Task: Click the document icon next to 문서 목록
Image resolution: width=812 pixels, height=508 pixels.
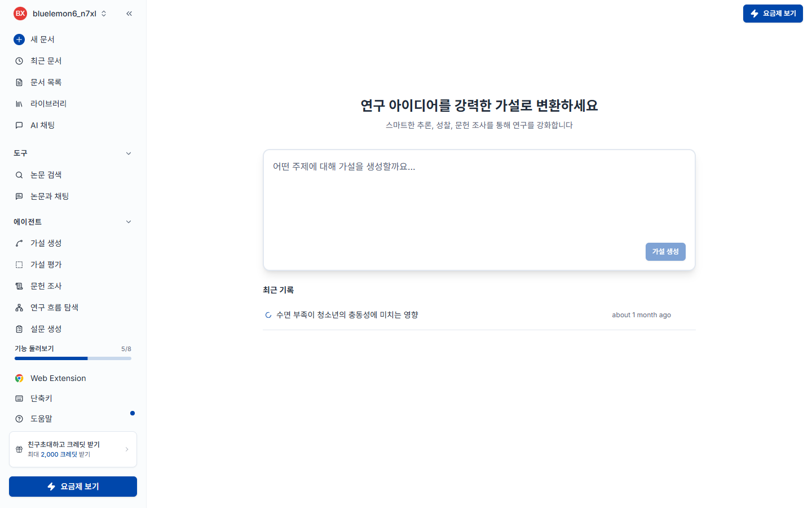Action: point(19,82)
